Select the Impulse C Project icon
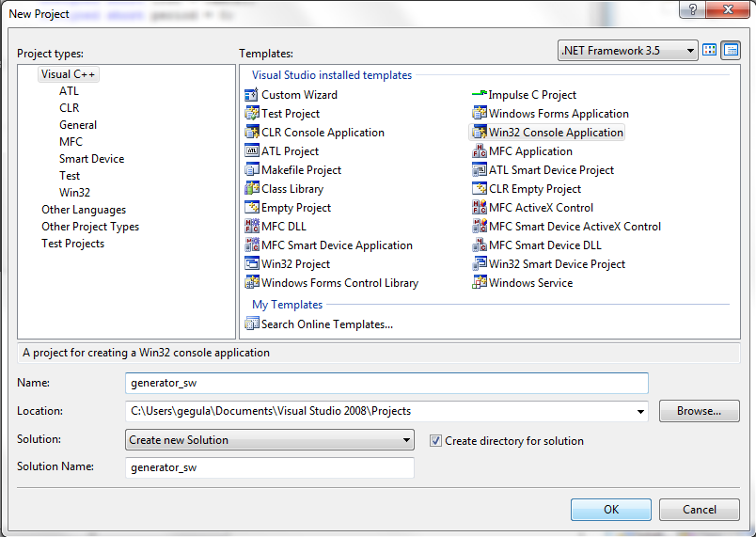Screen dimensions: 756x537 [480, 95]
